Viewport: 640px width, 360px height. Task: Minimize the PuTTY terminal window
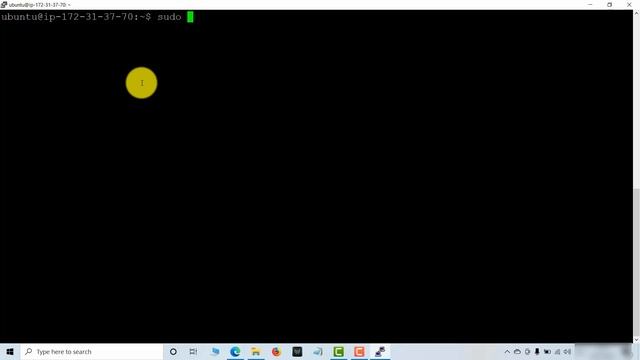click(x=590, y=4)
